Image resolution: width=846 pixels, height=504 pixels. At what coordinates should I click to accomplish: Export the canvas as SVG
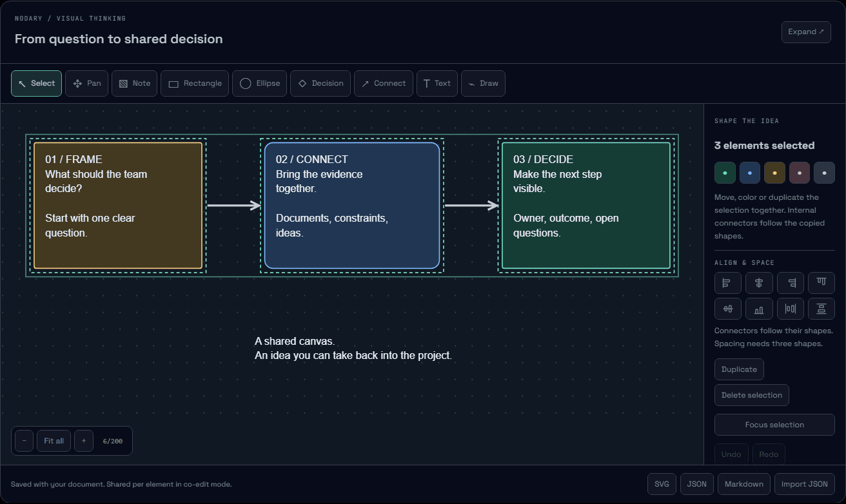point(662,484)
